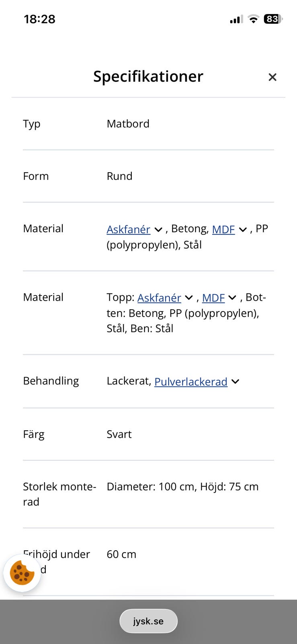Screen dimensions: 297x644
Task: Open the Pulverlackerad link
Action: pyautogui.click(x=190, y=382)
